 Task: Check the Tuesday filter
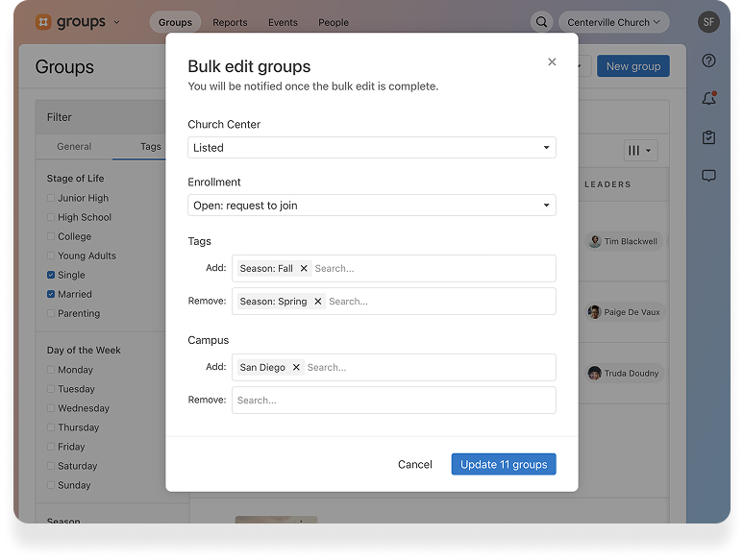tap(51, 389)
